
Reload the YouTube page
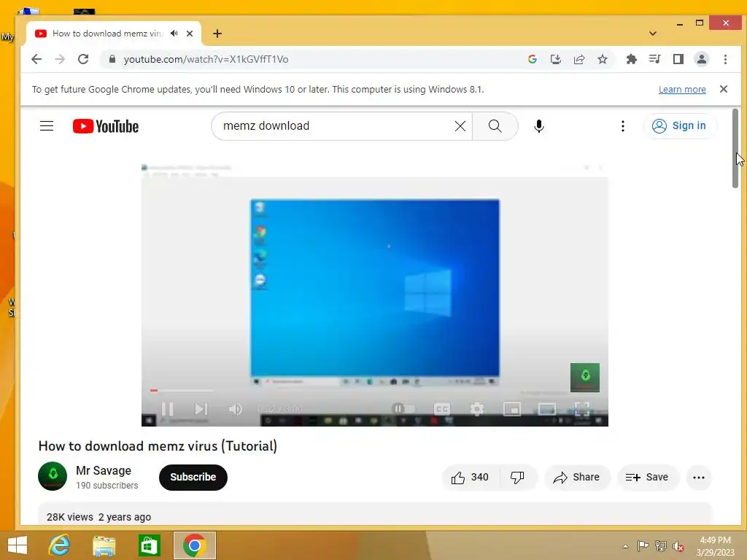click(83, 59)
